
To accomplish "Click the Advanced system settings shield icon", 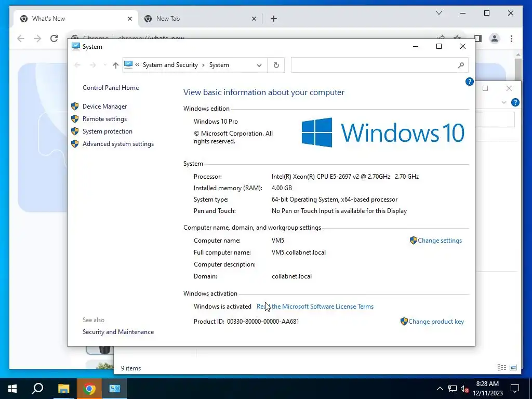I will click(x=75, y=144).
